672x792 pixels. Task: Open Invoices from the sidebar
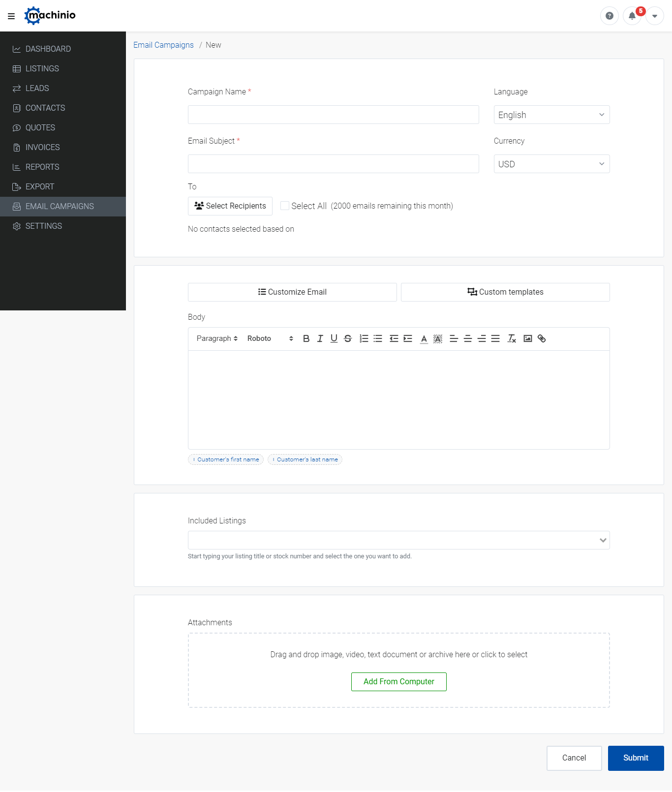click(x=43, y=147)
